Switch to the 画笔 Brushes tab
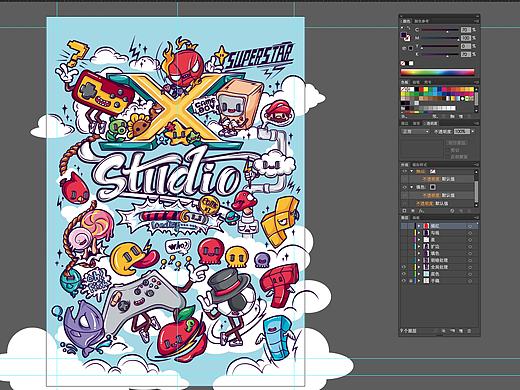This screenshot has height=390, width=520. click(416, 83)
